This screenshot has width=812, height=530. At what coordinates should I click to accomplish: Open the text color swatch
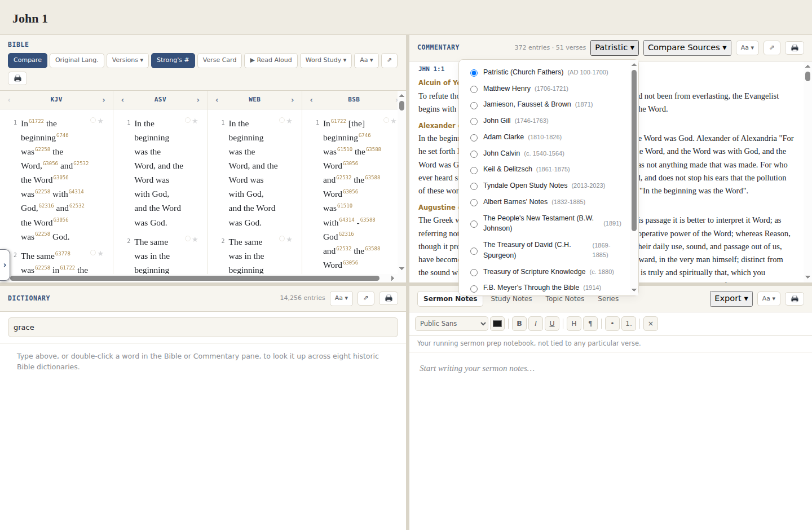[x=497, y=324]
